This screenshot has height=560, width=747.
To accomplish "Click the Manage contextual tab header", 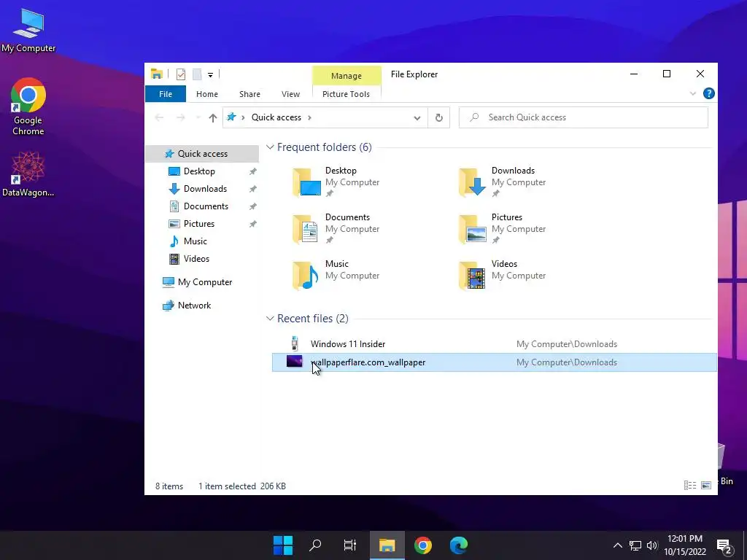I will tap(347, 76).
